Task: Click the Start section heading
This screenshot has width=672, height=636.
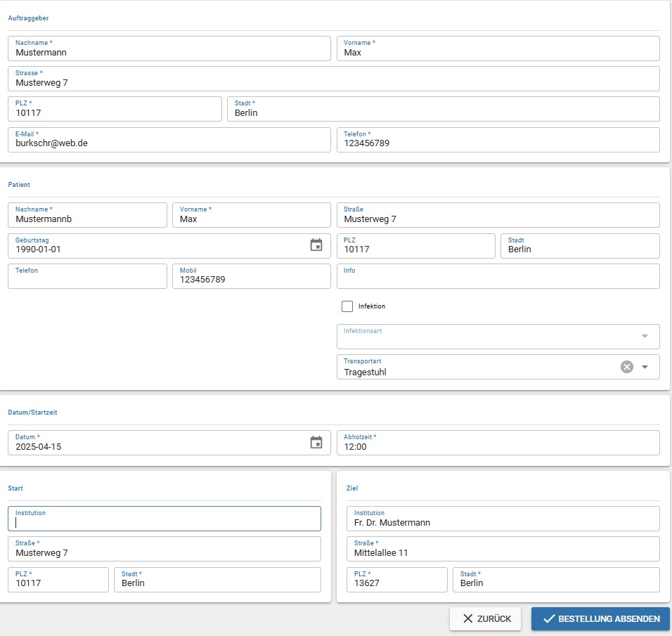Action: tap(15, 488)
